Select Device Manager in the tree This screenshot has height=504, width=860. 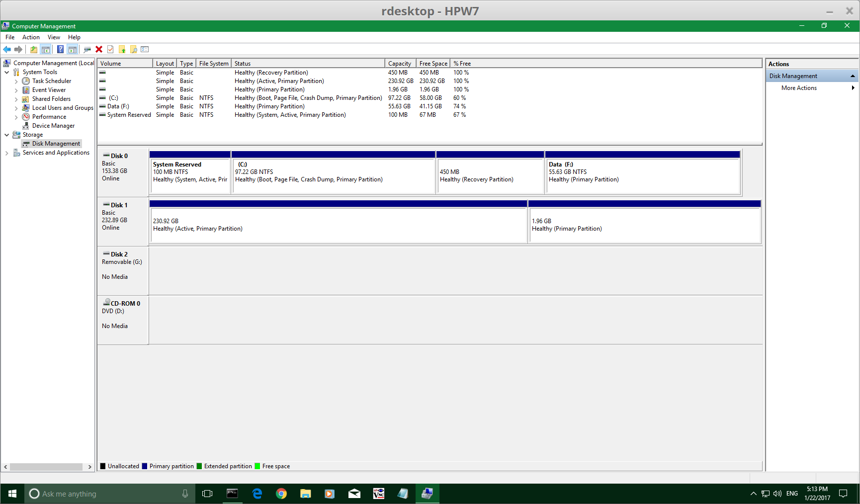[x=53, y=126]
